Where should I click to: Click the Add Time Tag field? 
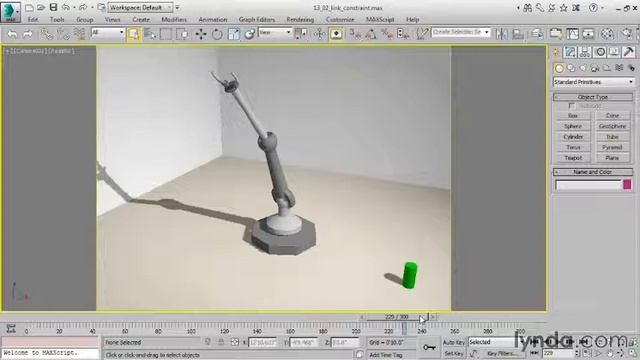tap(386, 355)
